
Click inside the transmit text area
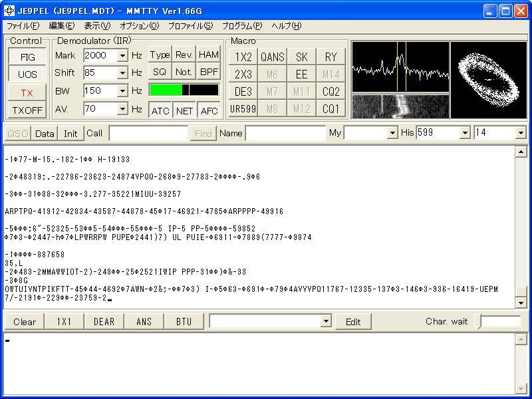tap(259, 363)
